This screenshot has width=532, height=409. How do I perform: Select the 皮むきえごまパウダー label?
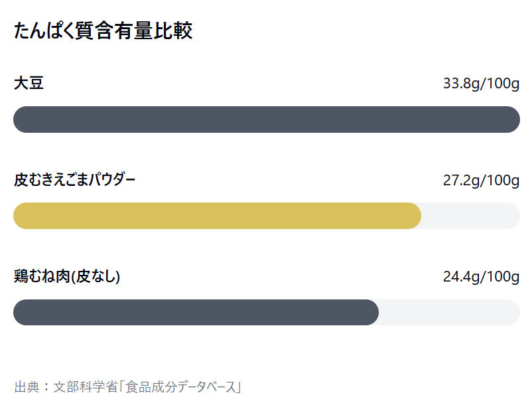(75, 180)
